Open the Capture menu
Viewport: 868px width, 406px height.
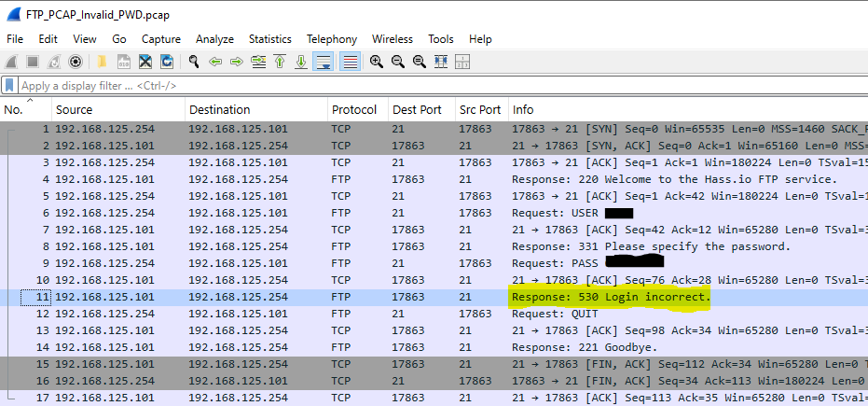point(161,39)
